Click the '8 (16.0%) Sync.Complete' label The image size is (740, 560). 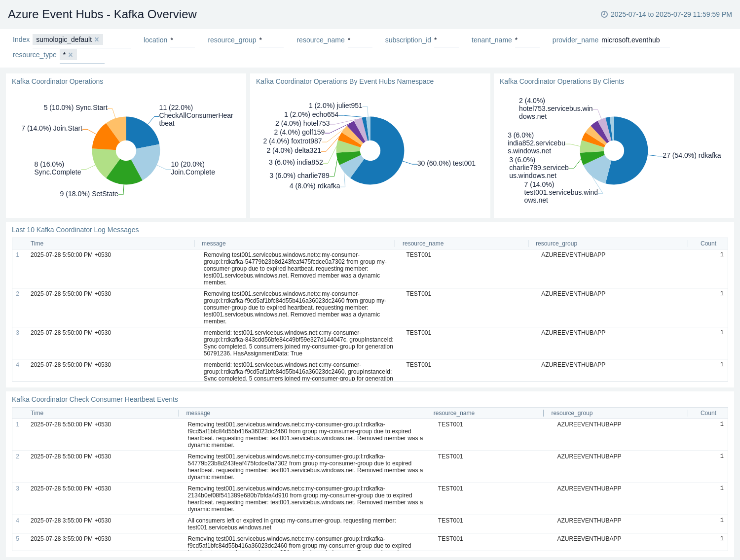58,168
